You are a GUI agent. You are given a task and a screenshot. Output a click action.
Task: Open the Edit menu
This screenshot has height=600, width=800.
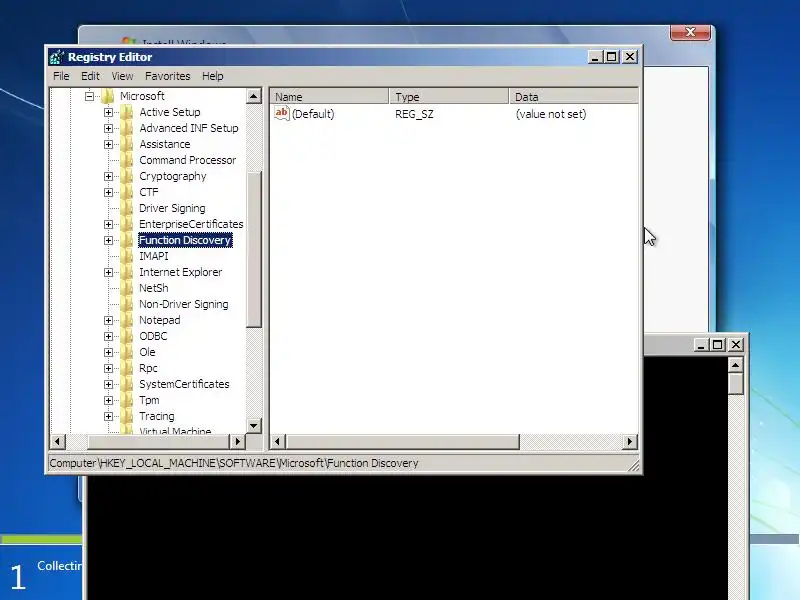tap(90, 76)
